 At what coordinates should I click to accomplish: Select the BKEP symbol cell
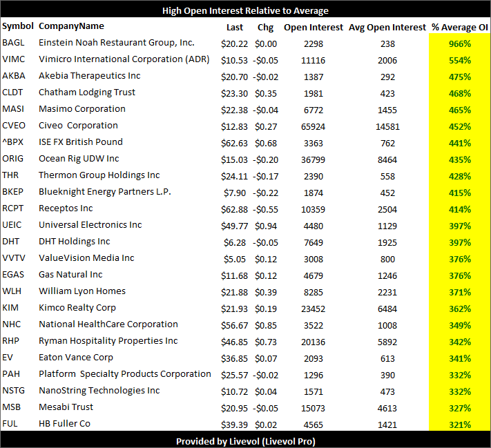tap(13, 192)
